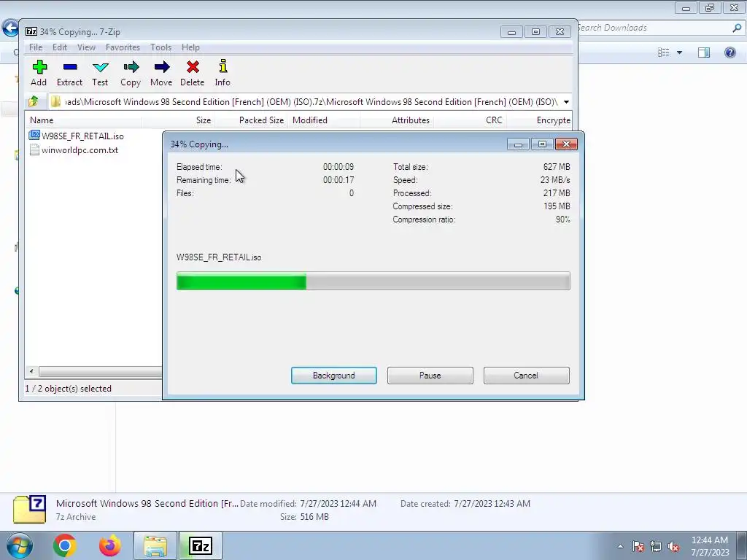
Task: Click the Background button
Action: pyautogui.click(x=334, y=376)
